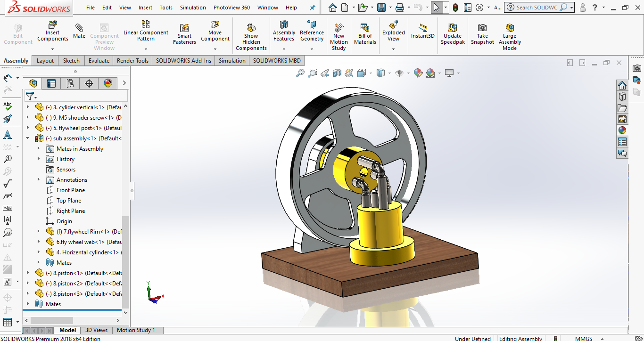Open the FeatureManager design tree tab
Image resolution: width=644 pixels, height=341 pixels.
[x=33, y=83]
